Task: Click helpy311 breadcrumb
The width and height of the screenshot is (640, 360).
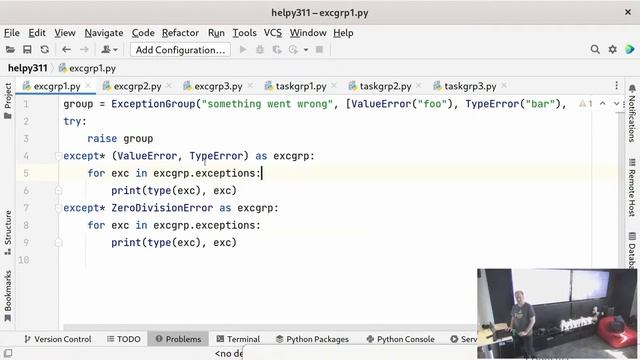Action: pos(27,68)
